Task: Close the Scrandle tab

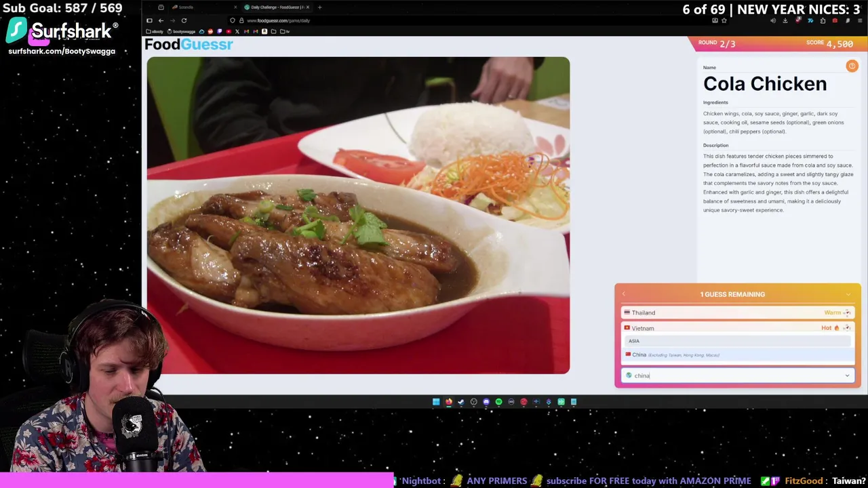Action: (235, 7)
